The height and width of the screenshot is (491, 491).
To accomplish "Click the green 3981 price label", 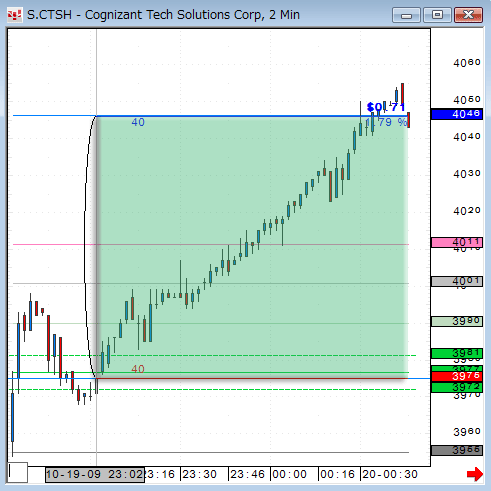I will (457, 353).
